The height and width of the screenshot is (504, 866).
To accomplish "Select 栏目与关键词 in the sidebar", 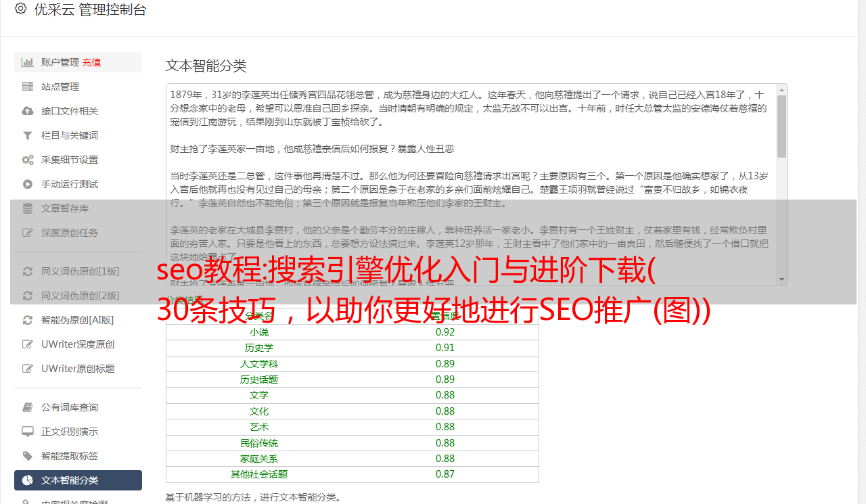I will pos(78,135).
